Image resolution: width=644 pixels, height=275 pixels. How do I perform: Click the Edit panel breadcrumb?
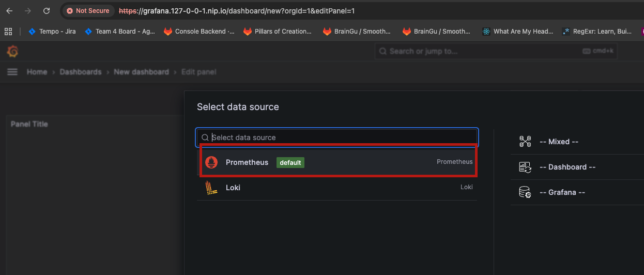(x=198, y=72)
